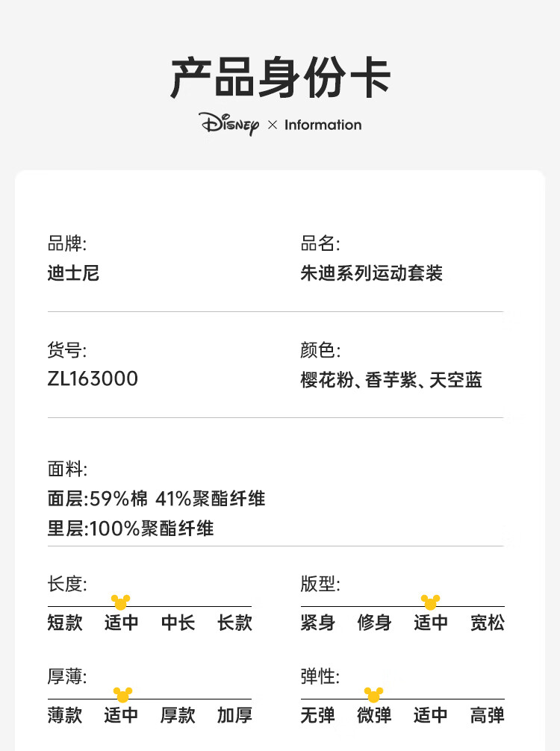The image size is (560, 751).
Task: Click product name 朱迪系列运动套装
Action: click(371, 273)
